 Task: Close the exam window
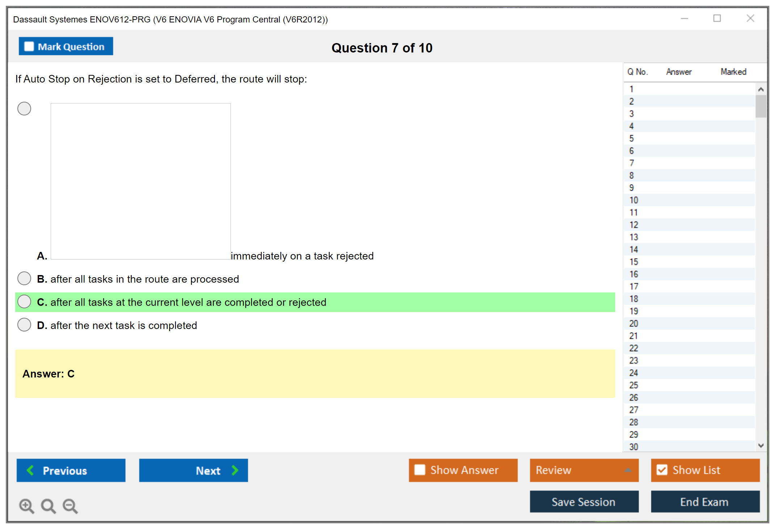tap(750, 18)
